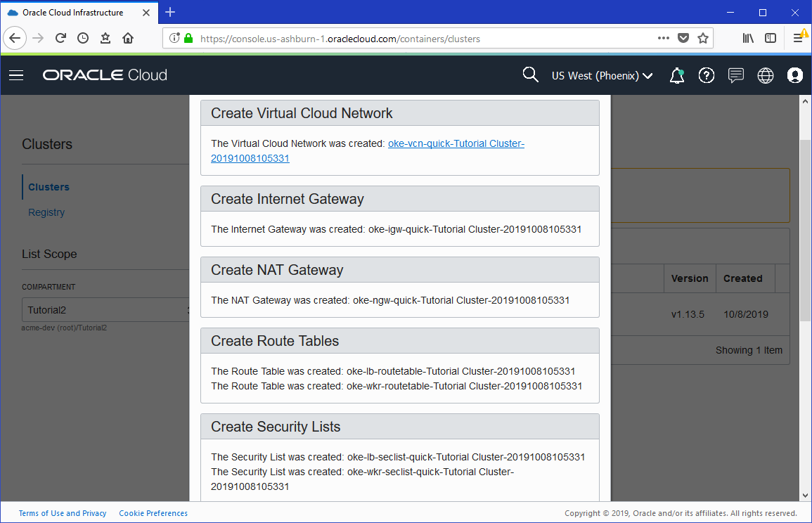Viewport: 812px width, 523px height.
Task: Open the help question mark icon
Action: pos(707,75)
